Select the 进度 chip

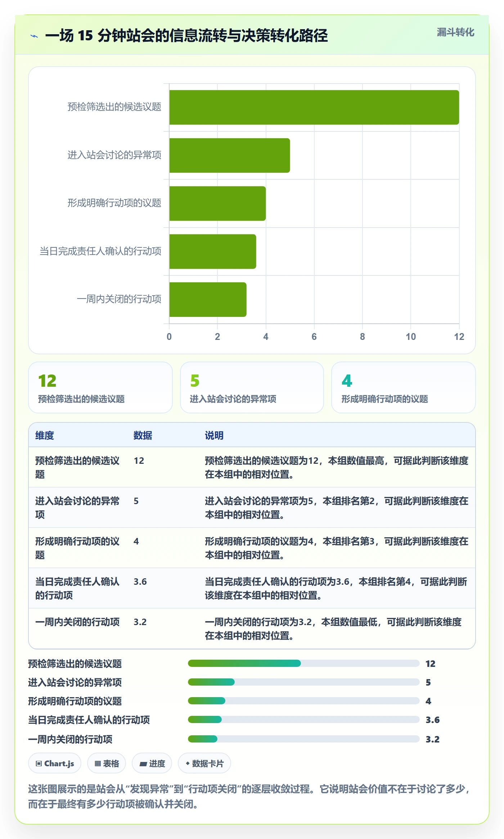click(152, 763)
